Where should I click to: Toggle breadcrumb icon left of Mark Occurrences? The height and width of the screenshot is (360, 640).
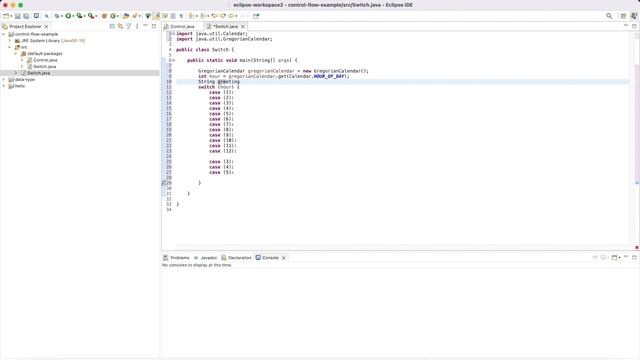[x=148, y=16]
